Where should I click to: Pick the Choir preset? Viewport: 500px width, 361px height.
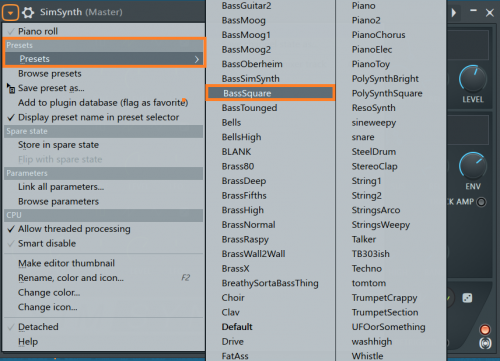(x=233, y=298)
